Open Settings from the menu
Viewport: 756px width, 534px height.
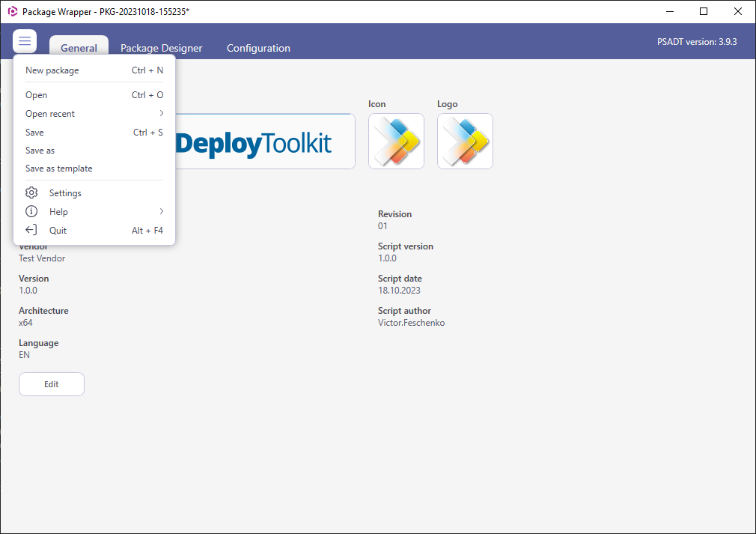(x=94, y=193)
